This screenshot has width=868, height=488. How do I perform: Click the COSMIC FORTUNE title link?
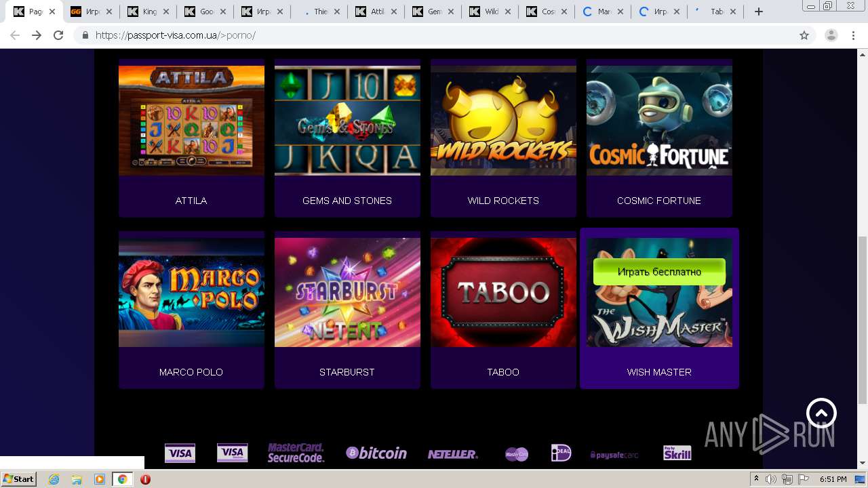[659, 201]
